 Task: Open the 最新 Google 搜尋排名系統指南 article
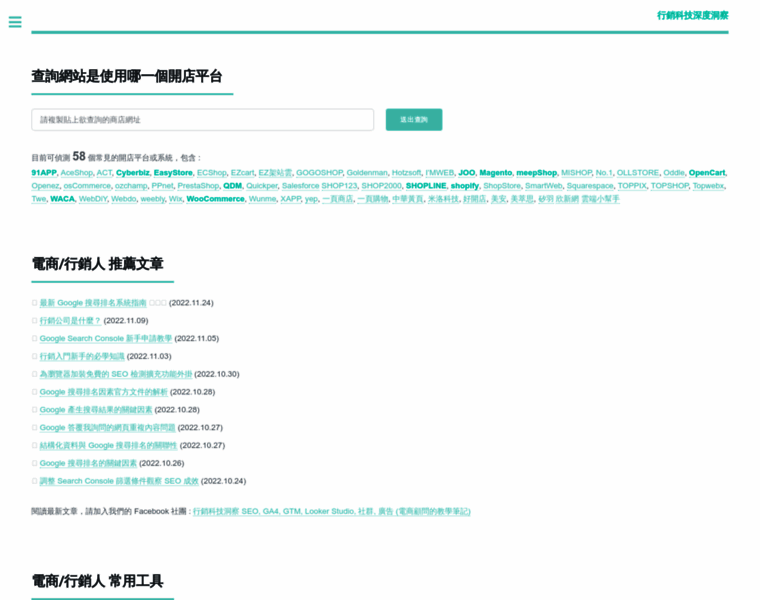point(93,303)
